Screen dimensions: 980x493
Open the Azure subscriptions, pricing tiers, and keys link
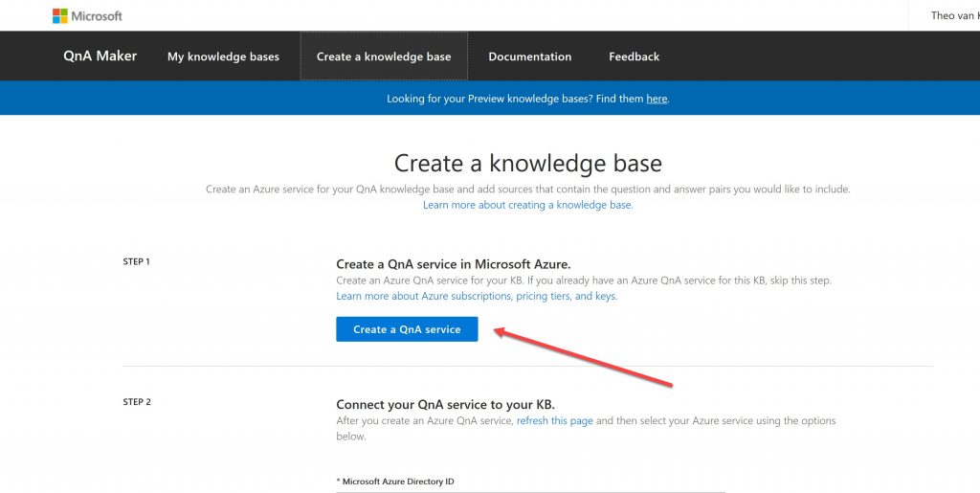pos(477,297)
